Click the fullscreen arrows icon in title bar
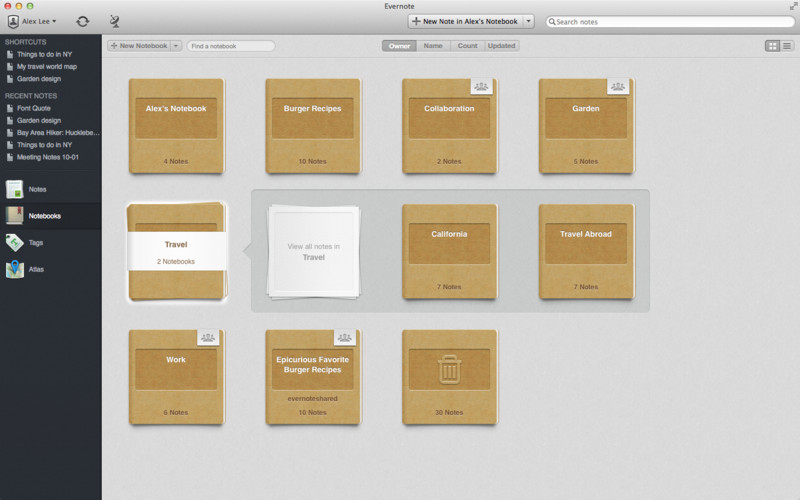Image resolution: width=800 pixels, height=500 pixels. click(793, 6)
